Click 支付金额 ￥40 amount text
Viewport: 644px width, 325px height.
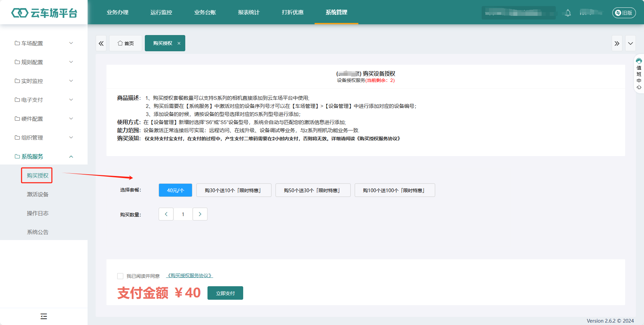coord(159,293)
